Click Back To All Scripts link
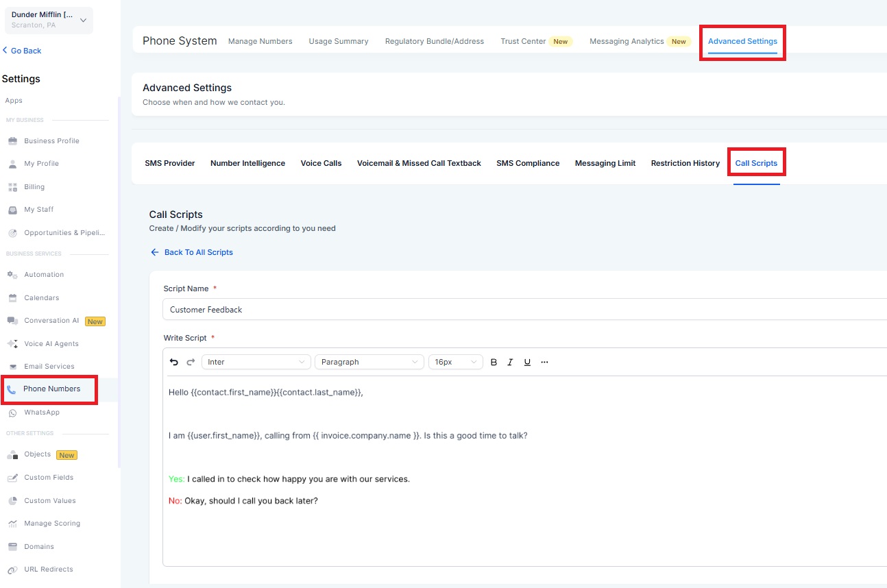This screenshot has width=887, height=588. click(199, 252)
